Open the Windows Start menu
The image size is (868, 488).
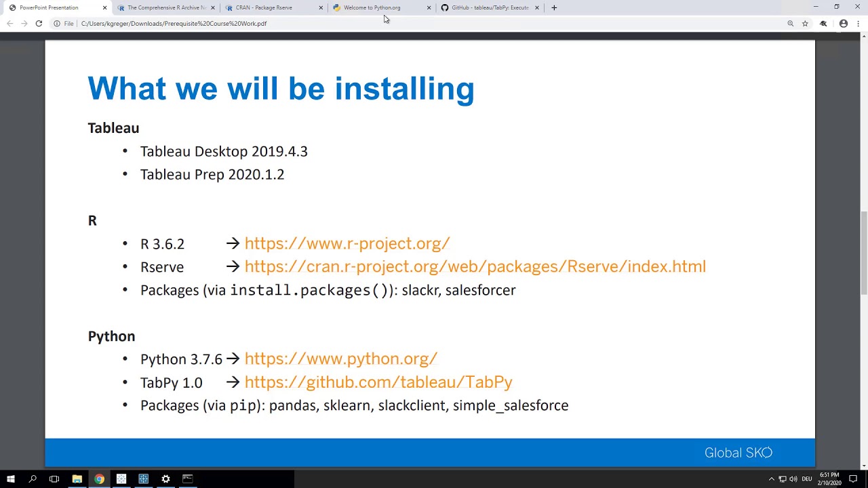pos(11,479)
